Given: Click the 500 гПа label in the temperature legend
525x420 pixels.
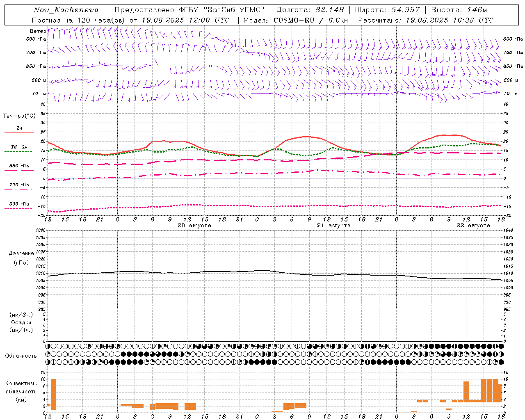Looking at the screenshot, I should point(19,204).
